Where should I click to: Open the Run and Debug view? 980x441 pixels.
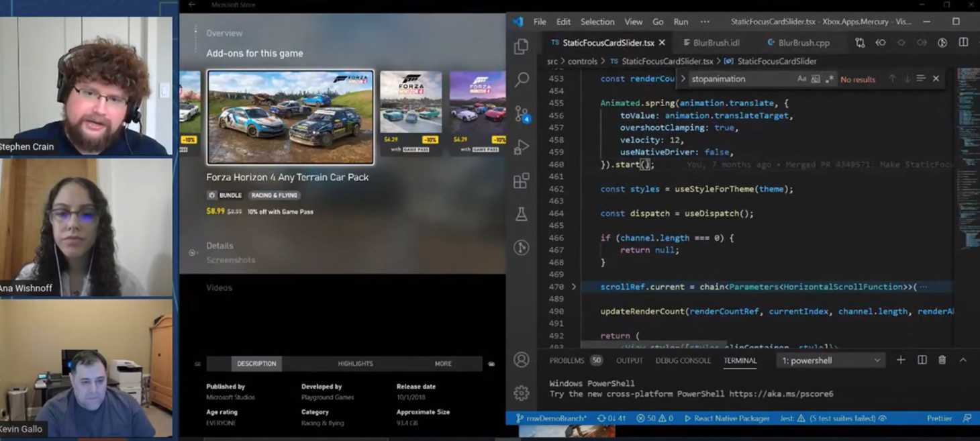click(522, 147)
